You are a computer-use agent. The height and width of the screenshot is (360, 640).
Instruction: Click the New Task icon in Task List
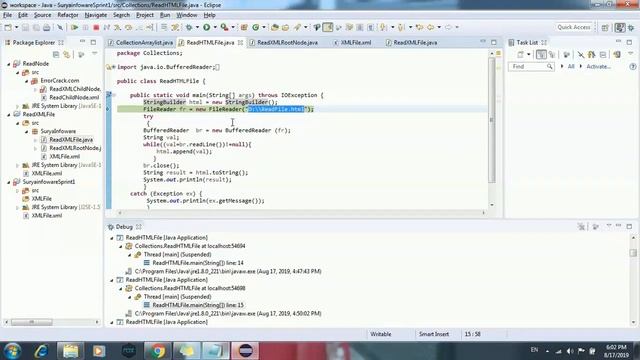coord(520,55)
